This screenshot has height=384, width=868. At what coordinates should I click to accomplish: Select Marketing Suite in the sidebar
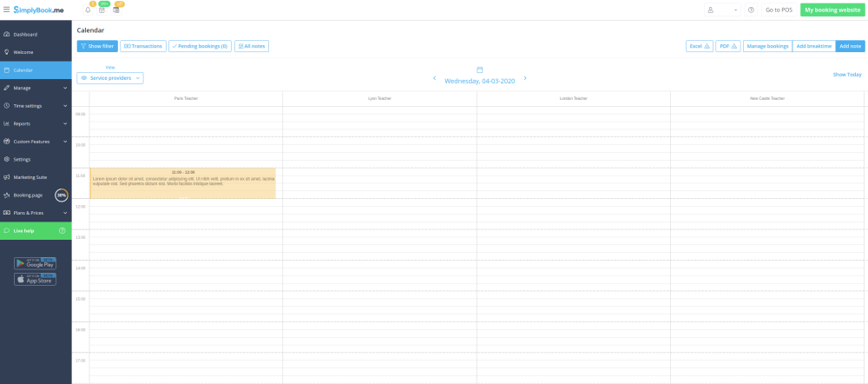point(30,177)
